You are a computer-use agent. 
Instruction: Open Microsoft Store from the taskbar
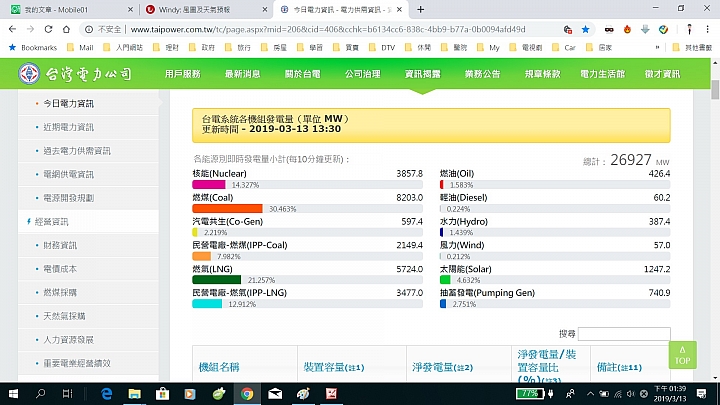point(162,394)
